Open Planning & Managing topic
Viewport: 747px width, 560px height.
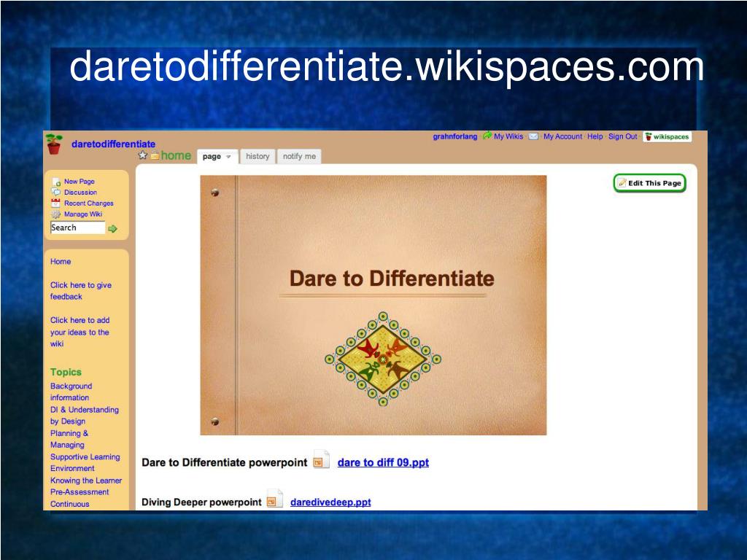[x=69, y=439]
